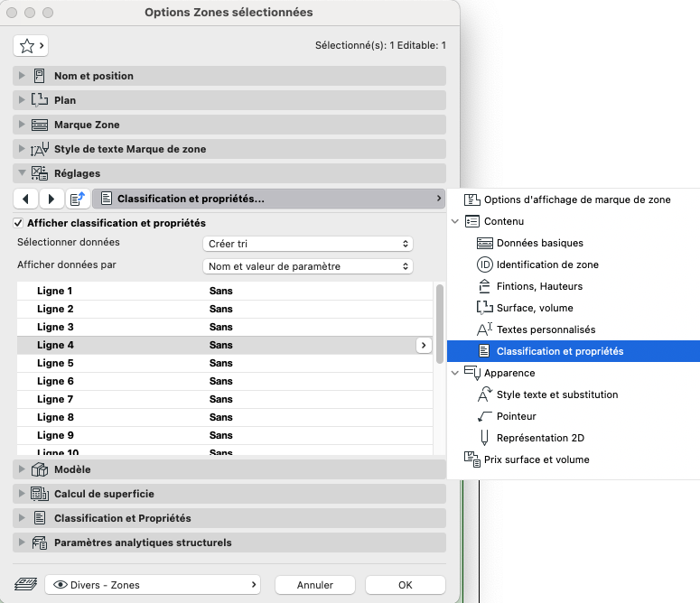The height and width of the screenshot is (603, 700).
Task: Click the Options d'affichage de marque de zone icon
Action: (471, 199)
